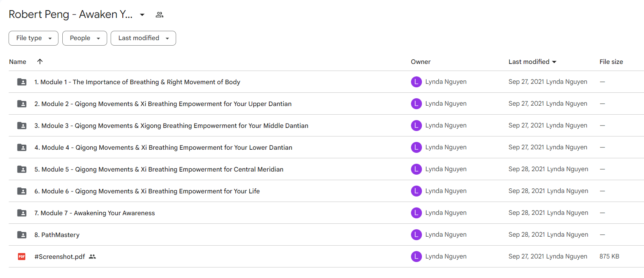Open Module 7 Awakening Your Awareness folder

[x=94, y=213]
